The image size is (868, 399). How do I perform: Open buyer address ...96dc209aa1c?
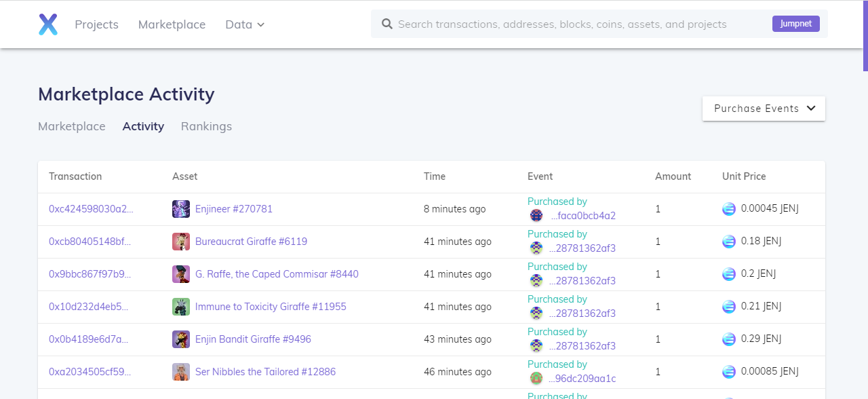[583, 379]
